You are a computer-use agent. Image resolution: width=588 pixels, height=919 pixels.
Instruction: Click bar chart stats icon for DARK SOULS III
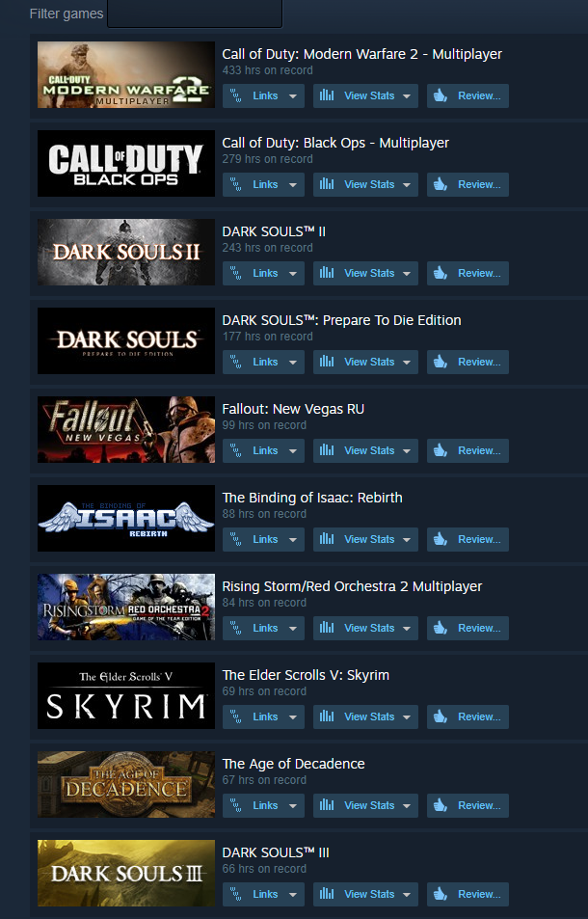click(x=327, y=894)
